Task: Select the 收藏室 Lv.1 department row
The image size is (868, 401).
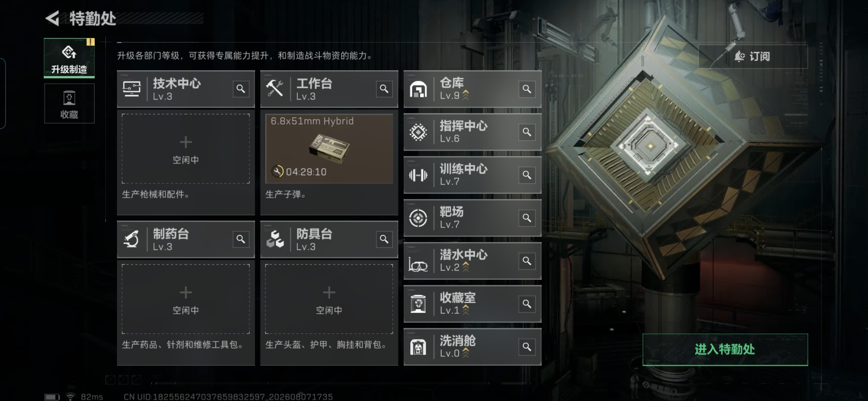Action: [x=472, y=304]
